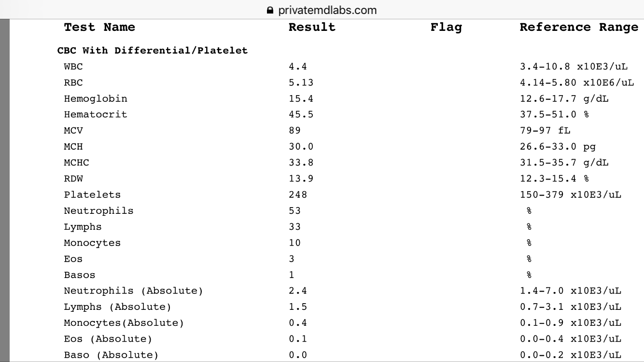The image size is (644, 362).
Task: Select the Neutrophils (Absolute) row label
Action: 133,291
